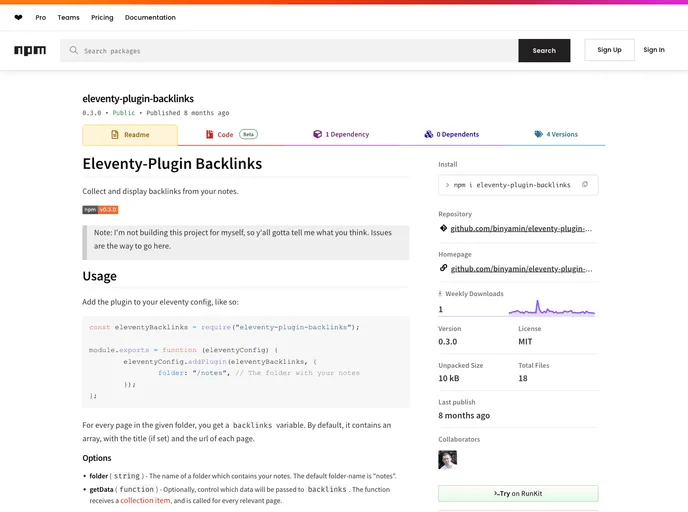Click the Public label under title
688x512 pixels.
tap(124, 113)
